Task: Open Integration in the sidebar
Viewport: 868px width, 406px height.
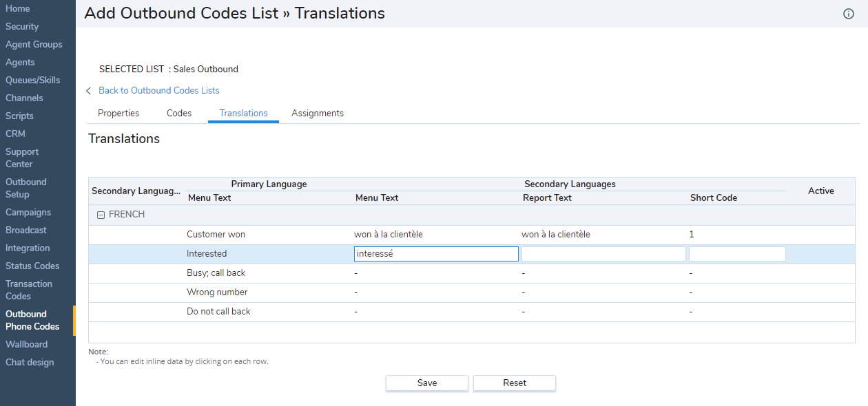Action: point(28,248)
